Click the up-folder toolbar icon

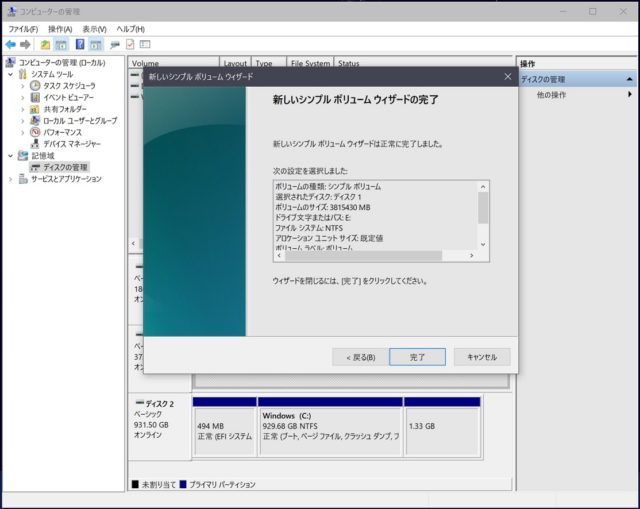pyautogui.click(x=45, y=44)
